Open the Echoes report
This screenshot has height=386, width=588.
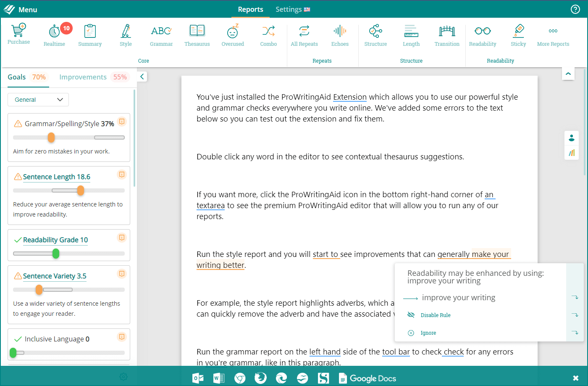[340, 35]
